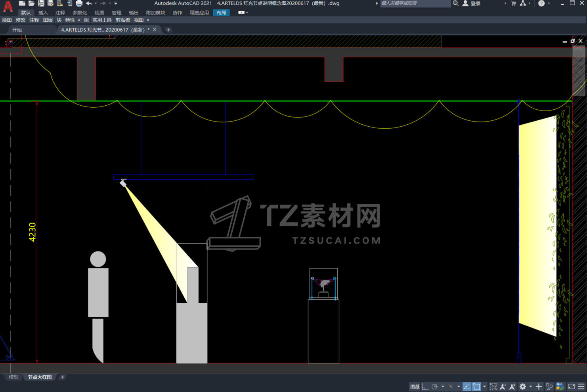Toggle ortho mode in status bar
Image resolution: width=587 pixels, height=392 pixels.
click(x=425, y=386)
